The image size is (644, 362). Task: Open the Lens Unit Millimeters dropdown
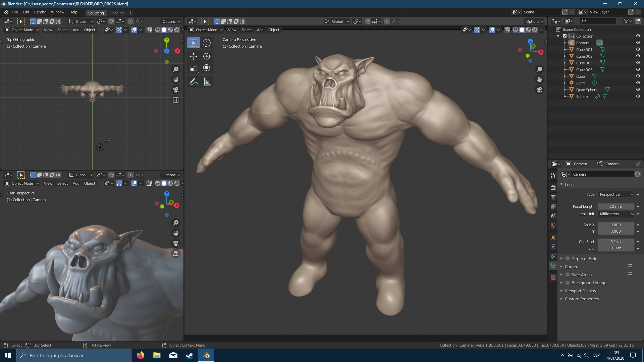(x=616, y=214)
